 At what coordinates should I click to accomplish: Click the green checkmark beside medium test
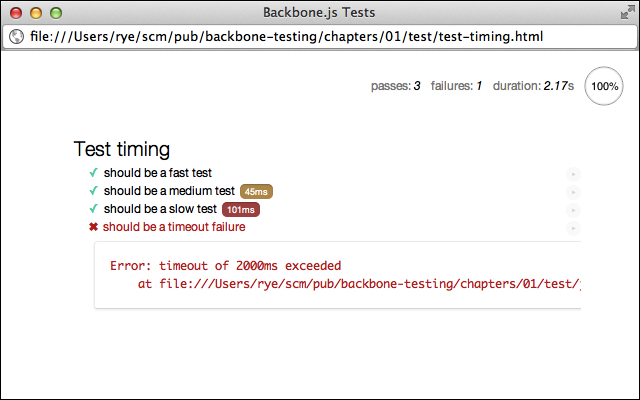(x=93, y=191)
